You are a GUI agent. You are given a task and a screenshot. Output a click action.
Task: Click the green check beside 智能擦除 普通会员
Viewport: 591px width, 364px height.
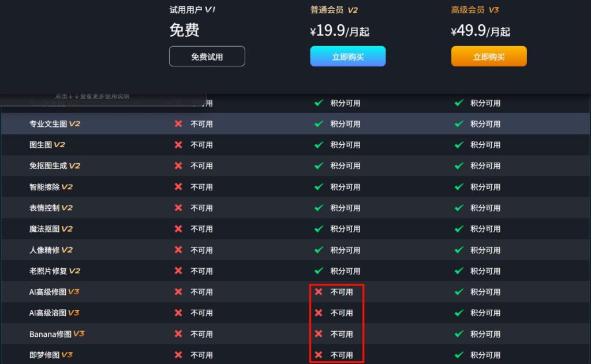coord(319,186)
